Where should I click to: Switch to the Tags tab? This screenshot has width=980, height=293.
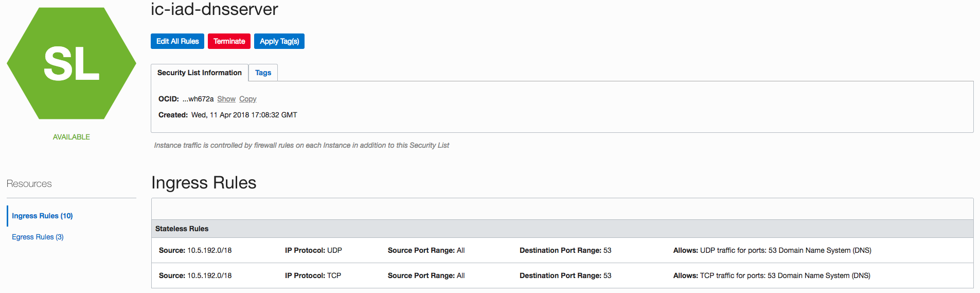pos(263,73)
